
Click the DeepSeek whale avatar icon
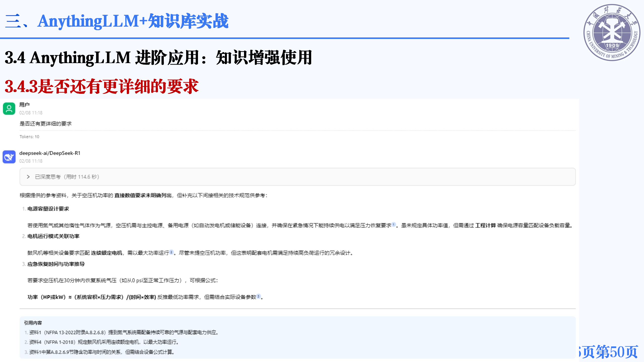click(9, 157)
